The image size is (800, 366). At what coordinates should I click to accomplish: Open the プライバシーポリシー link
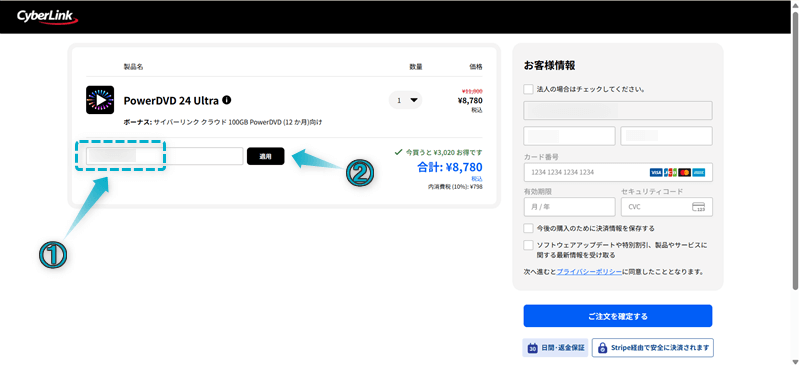589,272
